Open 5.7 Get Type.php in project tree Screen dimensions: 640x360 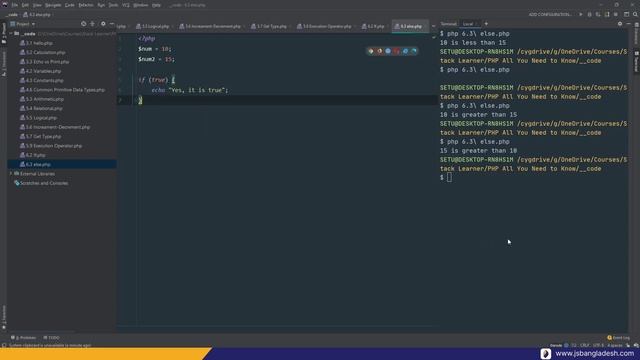[x=40, y=137]
